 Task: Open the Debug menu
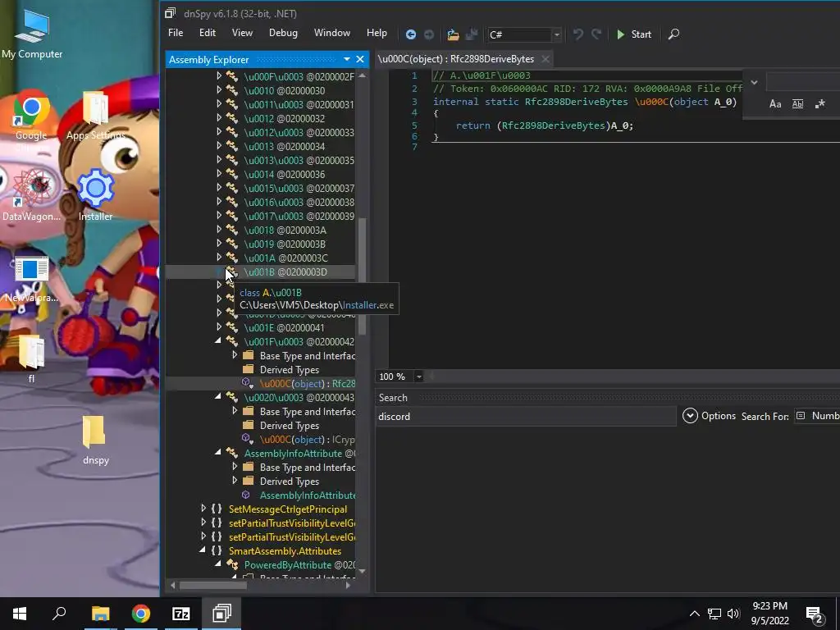click(283, 33)
